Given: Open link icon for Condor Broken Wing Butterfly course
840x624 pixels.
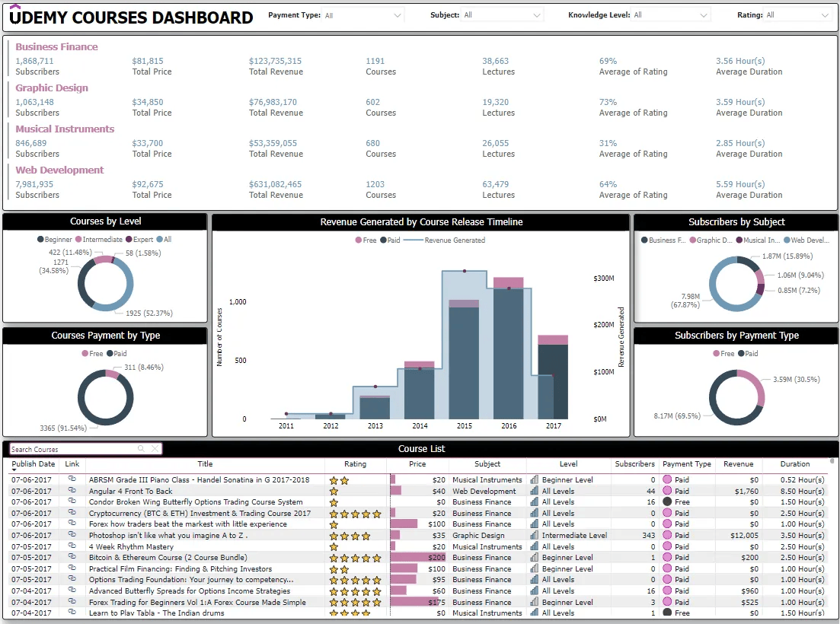Looking at the screenshot, I should click(72, 501).
